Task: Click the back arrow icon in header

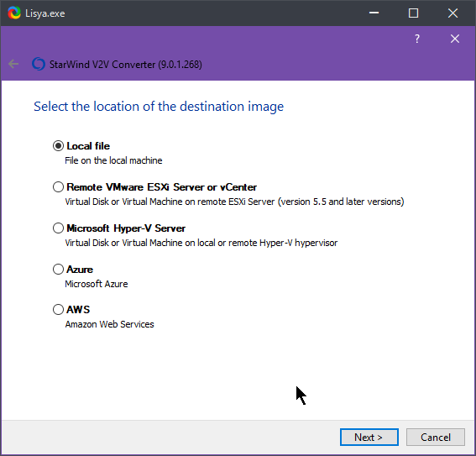Action: [x=13, y=64]
